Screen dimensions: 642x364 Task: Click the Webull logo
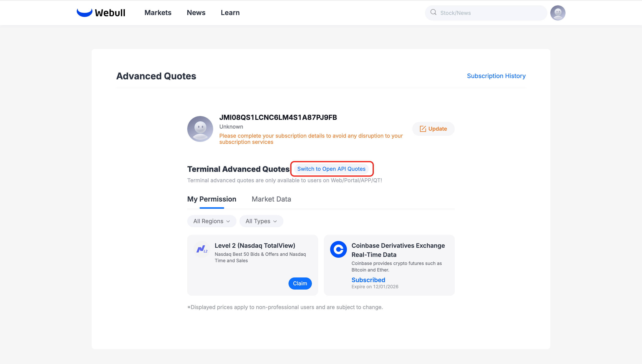coord(101,13)
